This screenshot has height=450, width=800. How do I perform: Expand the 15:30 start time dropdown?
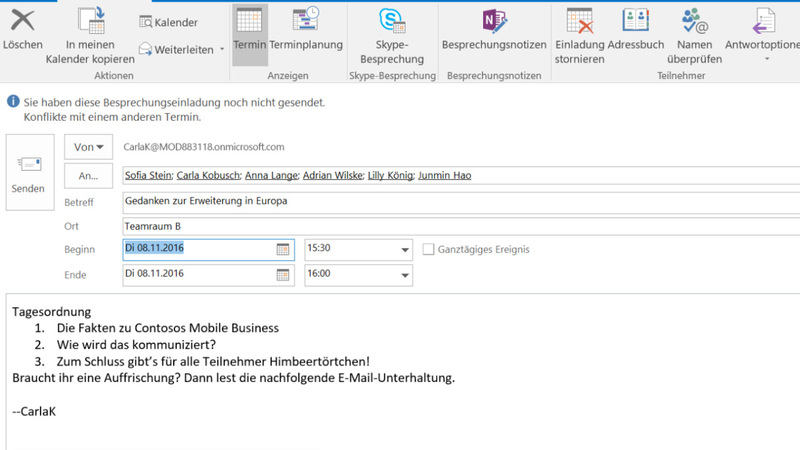405,250
